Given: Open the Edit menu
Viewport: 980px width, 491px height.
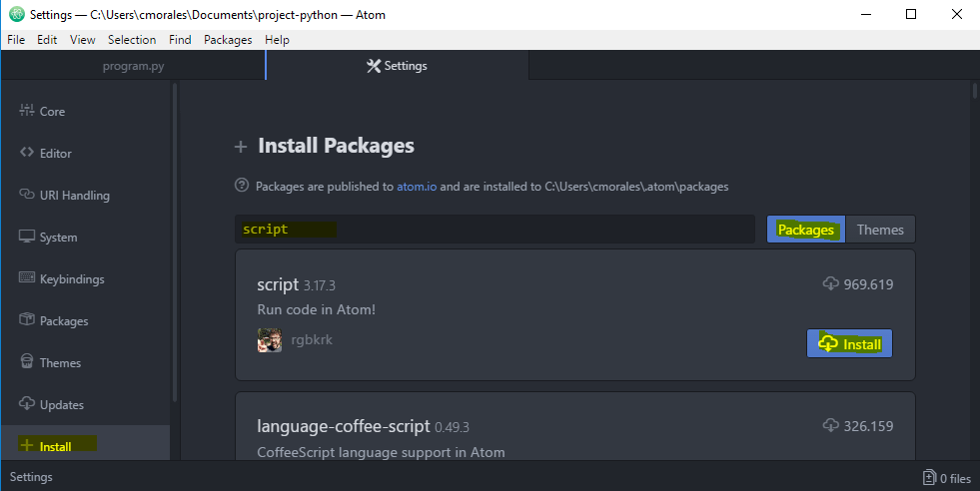Looking at the screenshot, I should 47,39.
